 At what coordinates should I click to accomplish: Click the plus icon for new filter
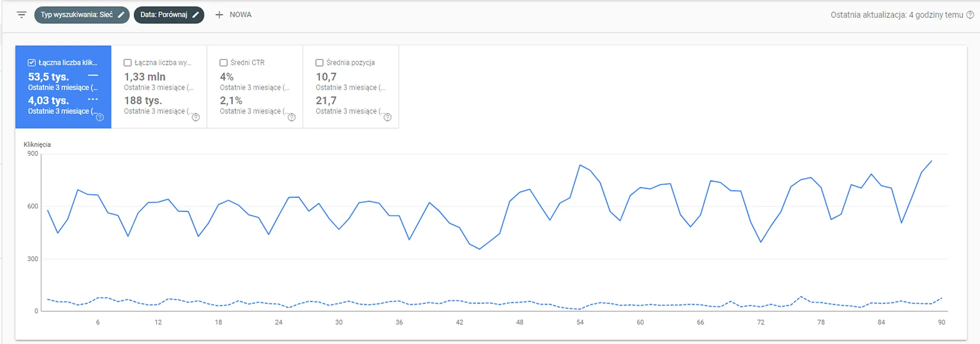[x=219, y=15]
